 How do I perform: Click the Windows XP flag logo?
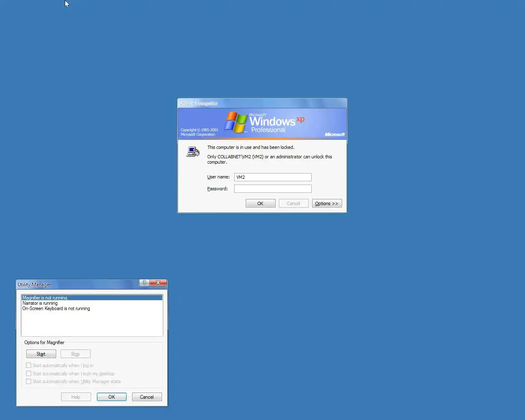click(x=236, y=122)
